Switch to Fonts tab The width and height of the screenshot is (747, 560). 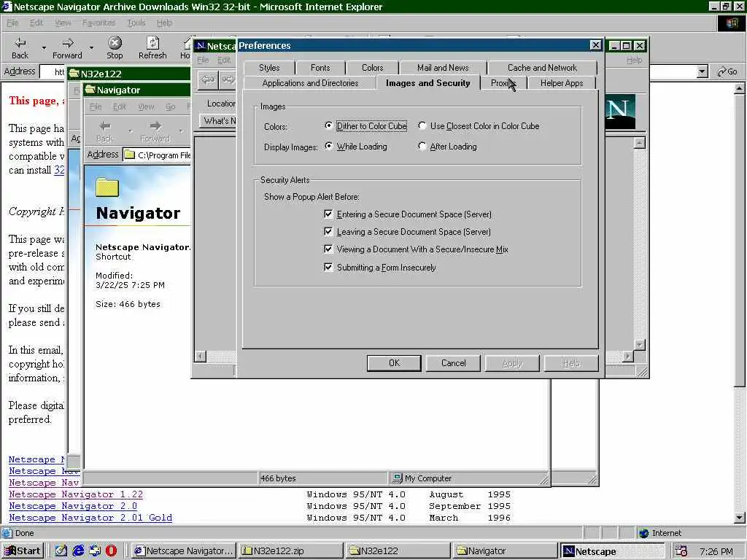coord(320,68)
